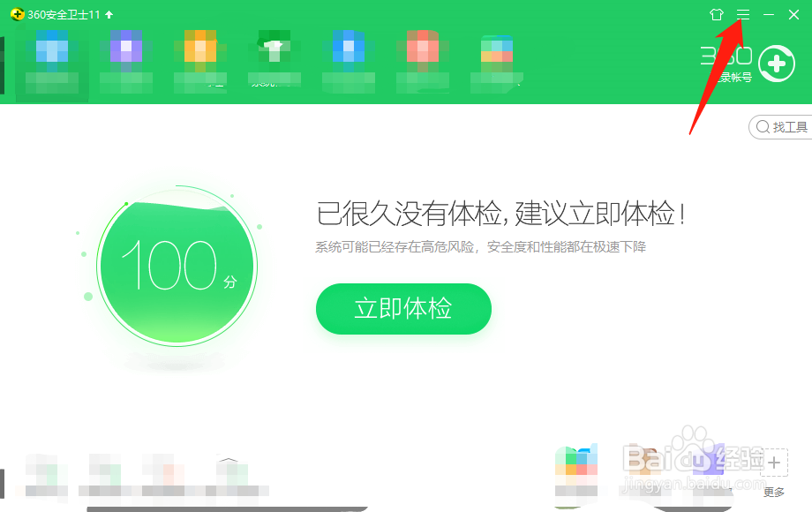Screen dimensions: 812x512
Task: Click the 立即体检 scan button
Action: coord(403,309)
